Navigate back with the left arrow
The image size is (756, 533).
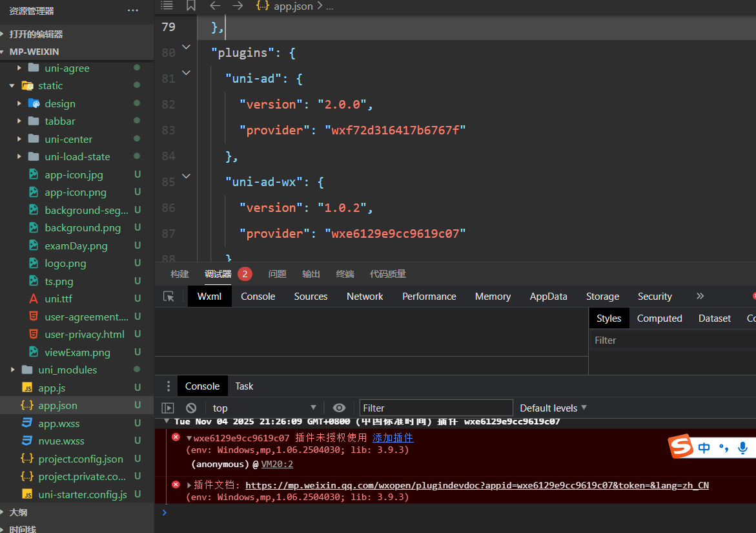point(215,6)
